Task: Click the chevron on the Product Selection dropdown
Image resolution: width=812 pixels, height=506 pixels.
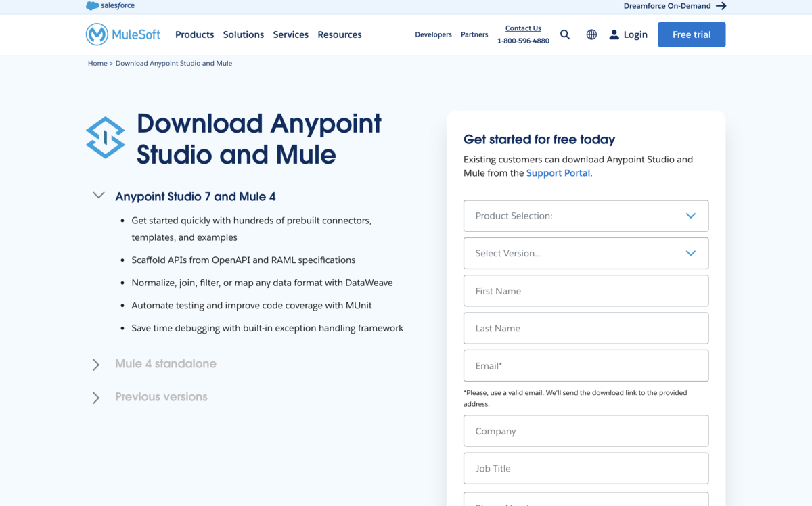Action: [x=691, y=215]
